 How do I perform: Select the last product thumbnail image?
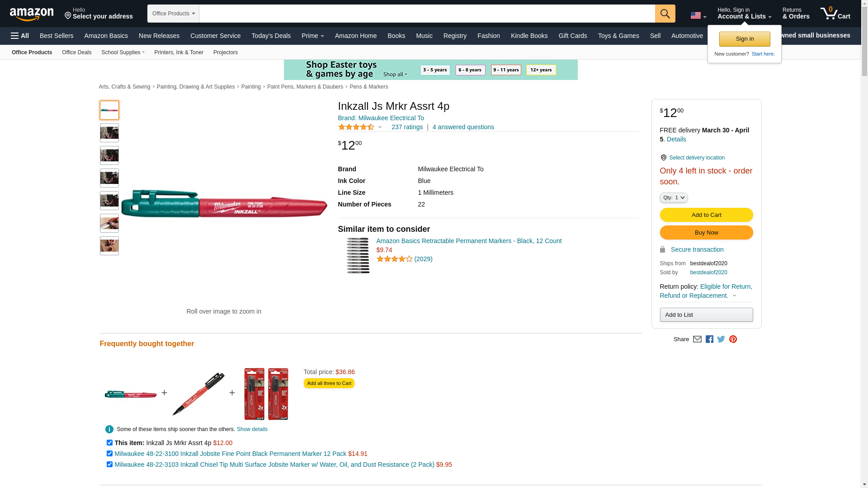click(109, 246)
